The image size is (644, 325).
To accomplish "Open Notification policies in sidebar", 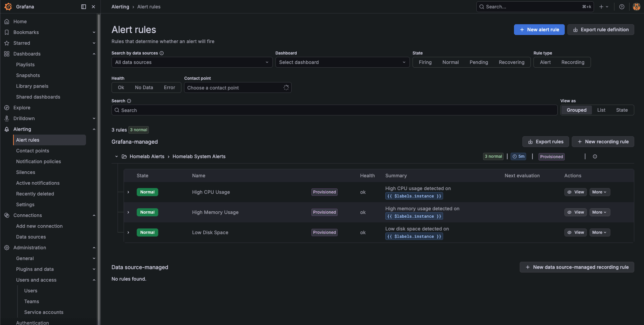I will pyautogui.click(x=39, y=161).
